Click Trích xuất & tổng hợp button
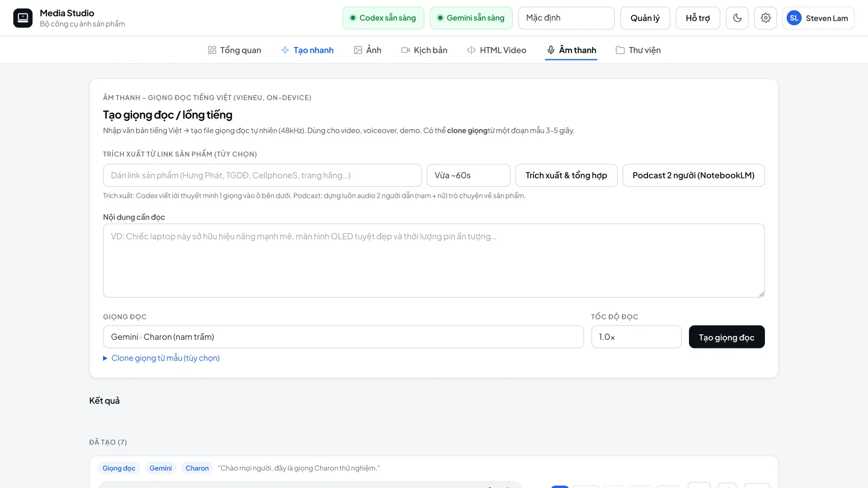 click(x=566, y=175)
